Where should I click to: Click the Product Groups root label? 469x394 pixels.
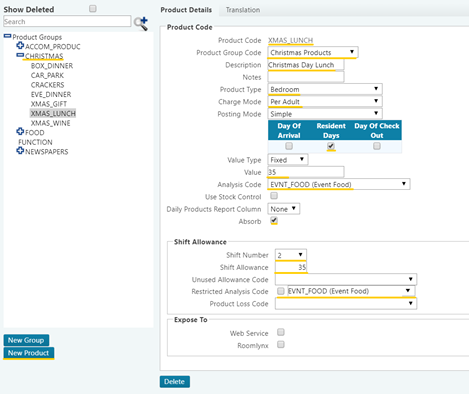[x=37, y=37]
